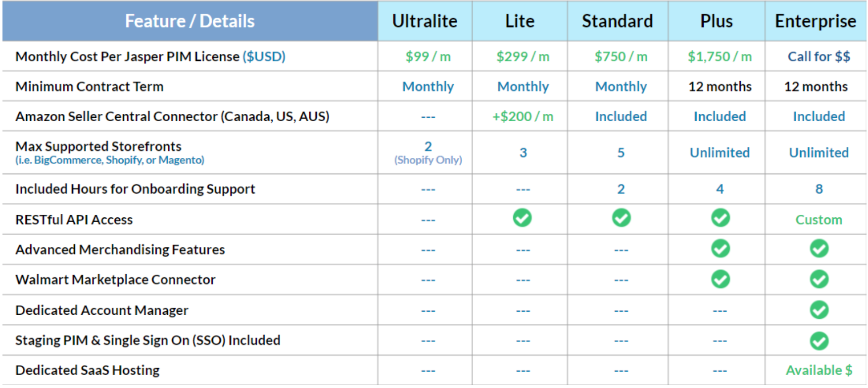Viewport: 868px width, 388px height.
Task: Click the $99 / m Ultralite price
Action: point(428,56)
